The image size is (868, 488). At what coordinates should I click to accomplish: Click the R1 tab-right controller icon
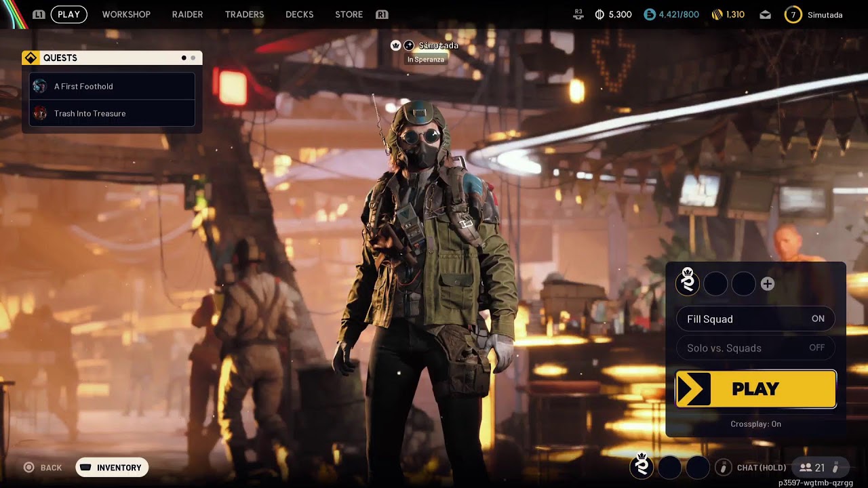tap(382, 14)
